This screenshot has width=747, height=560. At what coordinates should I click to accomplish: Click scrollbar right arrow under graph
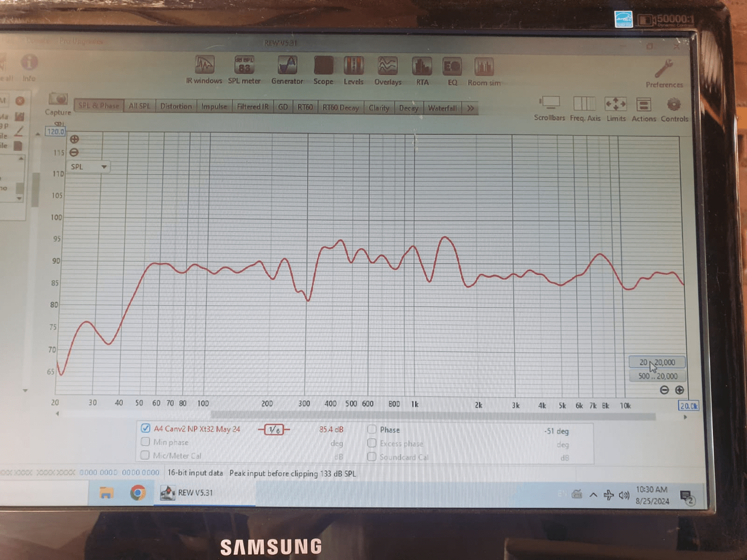point(685,417)
